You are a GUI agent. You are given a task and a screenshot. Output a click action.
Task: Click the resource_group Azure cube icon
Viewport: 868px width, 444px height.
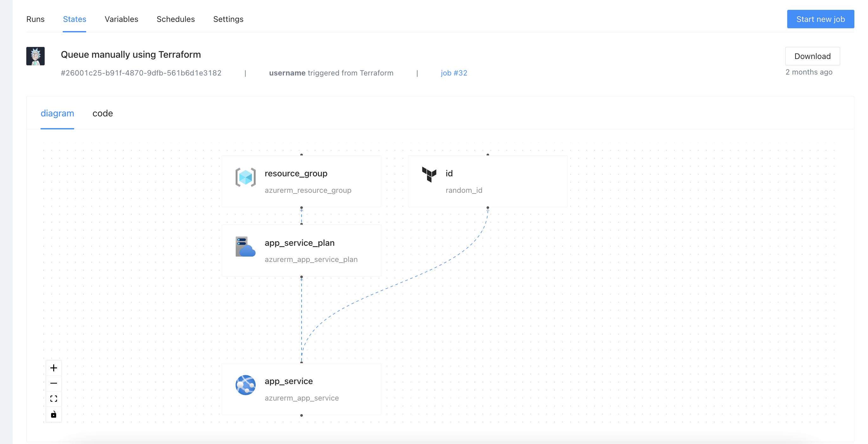245,177
